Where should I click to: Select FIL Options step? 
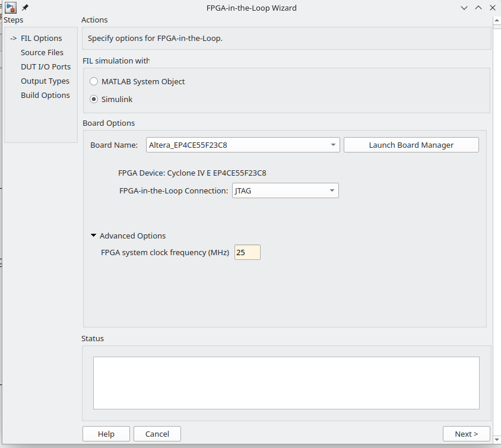[41, 39]
